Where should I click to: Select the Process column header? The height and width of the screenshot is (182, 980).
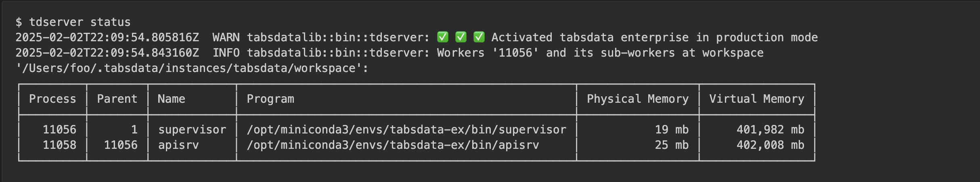(x=52, y=99)
